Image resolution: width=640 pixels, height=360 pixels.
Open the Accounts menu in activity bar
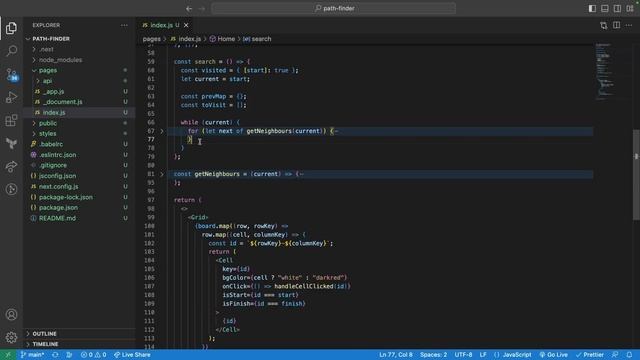[x=11, y=314]
